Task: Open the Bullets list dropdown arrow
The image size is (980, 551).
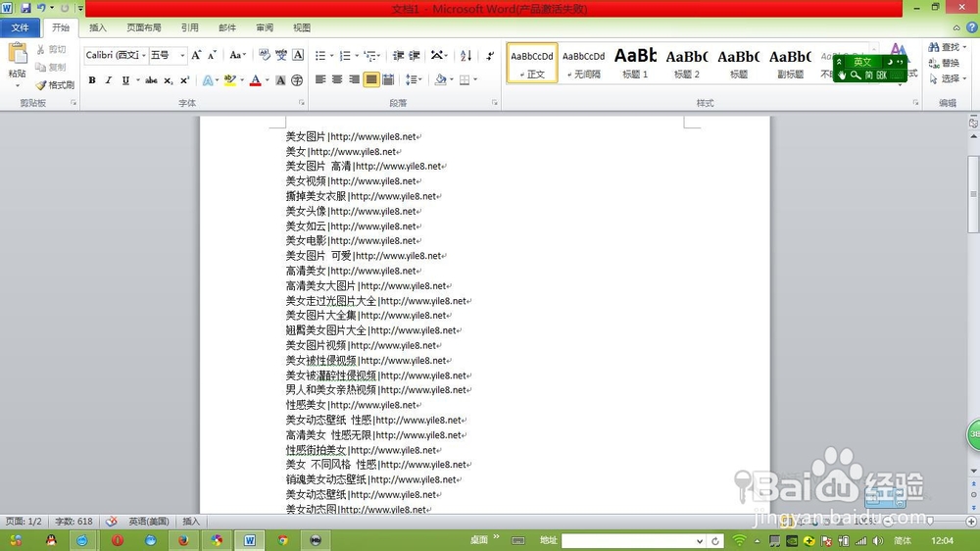Action: coord(332,56)
